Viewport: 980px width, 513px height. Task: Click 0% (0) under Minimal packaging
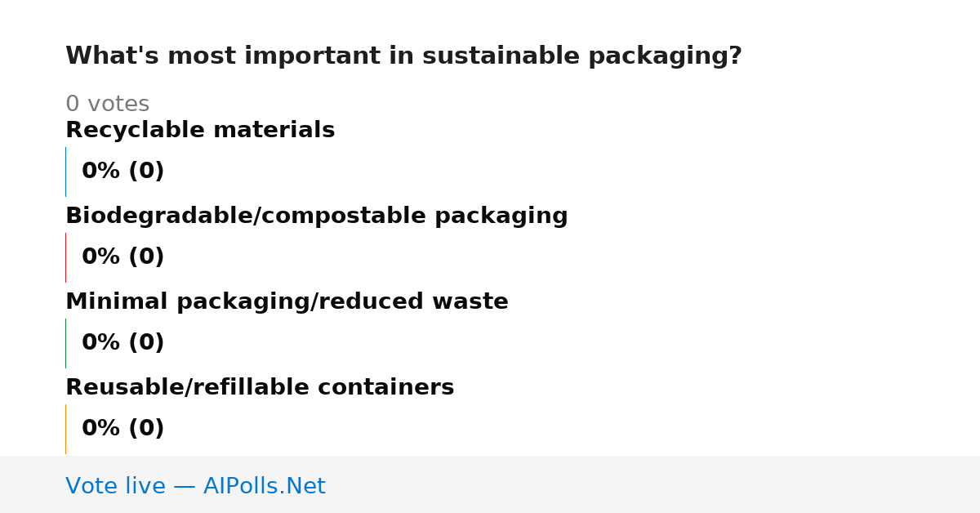click(x=123, y=343)
